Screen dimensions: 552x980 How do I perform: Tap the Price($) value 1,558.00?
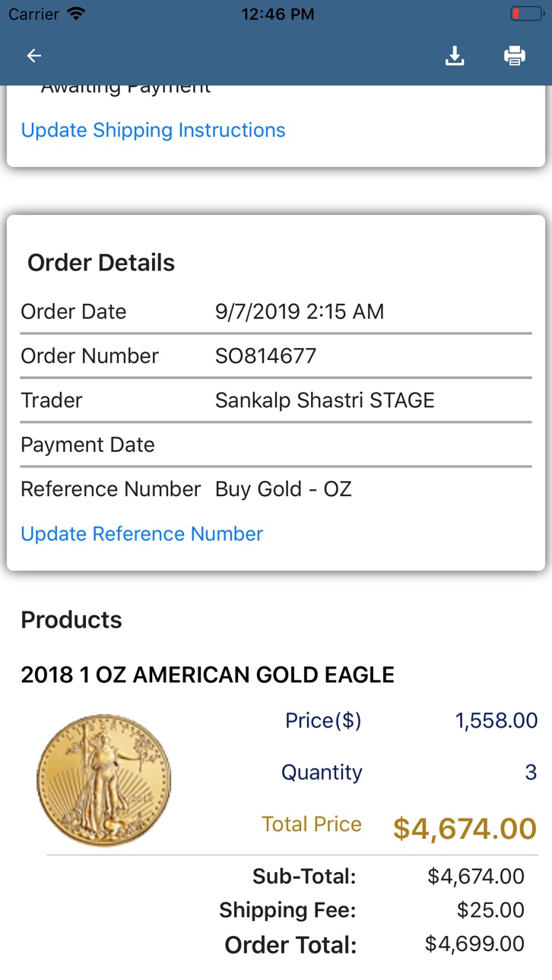pyautogui.click(x=496, y=721)
